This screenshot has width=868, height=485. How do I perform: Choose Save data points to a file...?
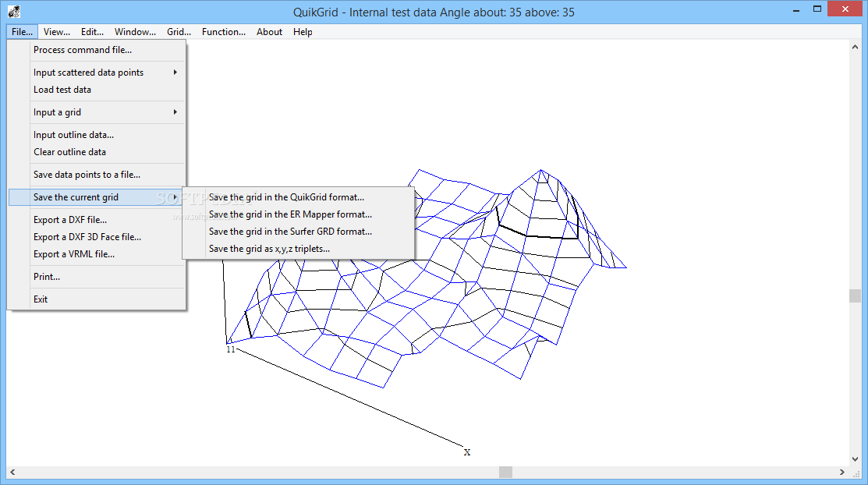97,175
